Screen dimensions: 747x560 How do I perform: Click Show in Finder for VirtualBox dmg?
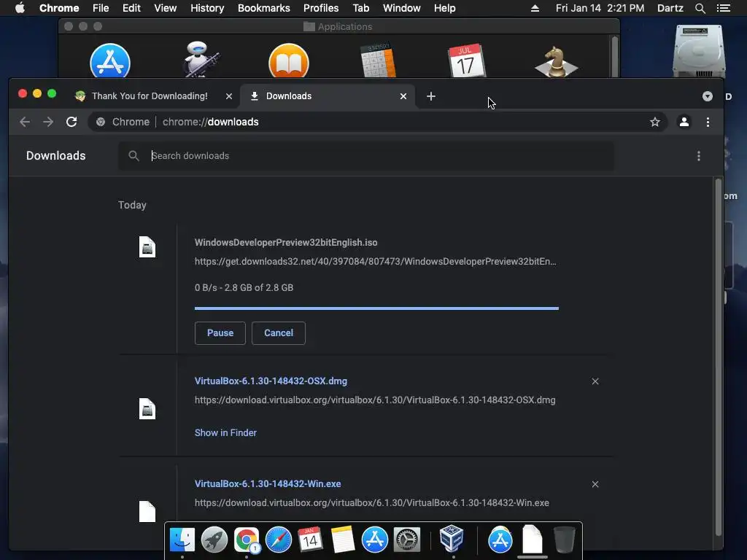click(225, 433)
